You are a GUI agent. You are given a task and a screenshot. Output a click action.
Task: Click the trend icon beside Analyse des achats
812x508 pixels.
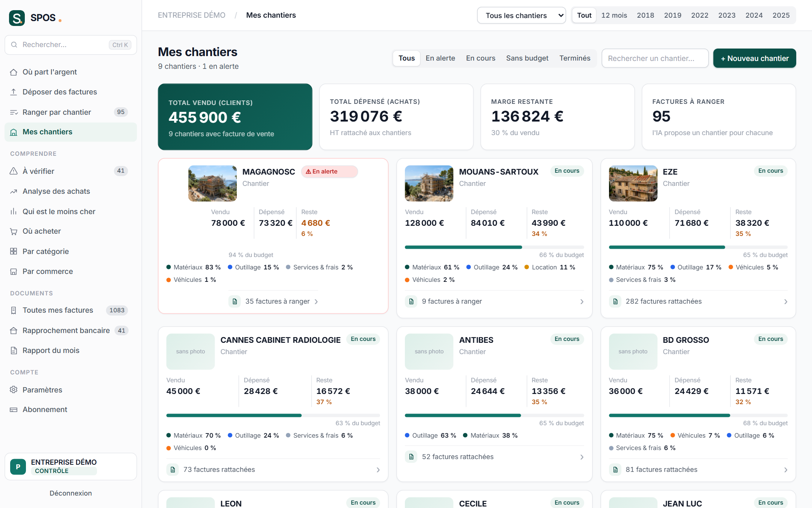pyautogui.click(x=14, y=192)
